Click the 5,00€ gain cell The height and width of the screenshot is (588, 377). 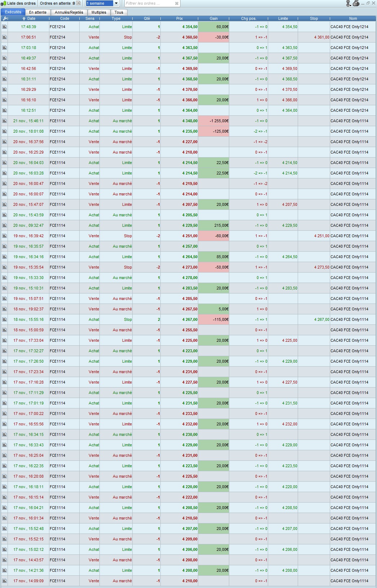214,309
